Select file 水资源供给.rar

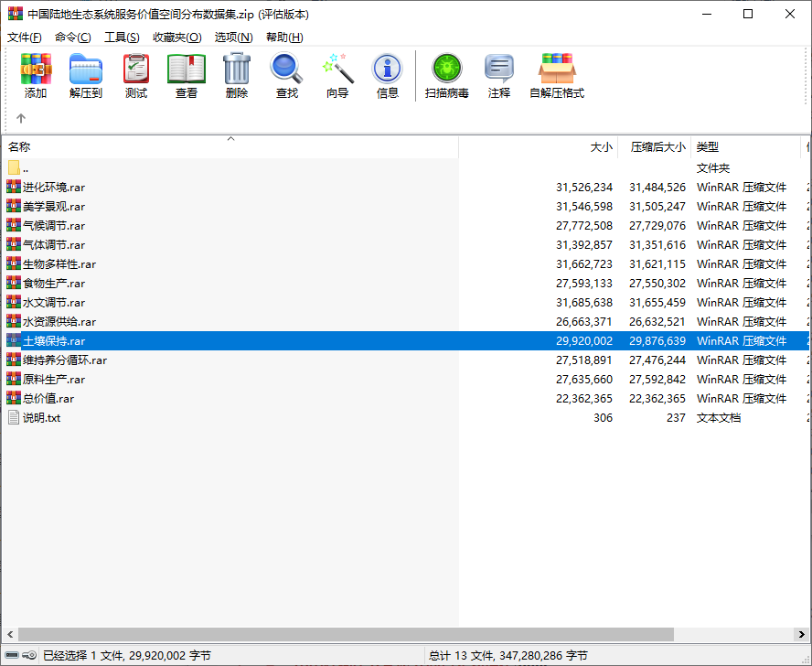coord(59,321)
